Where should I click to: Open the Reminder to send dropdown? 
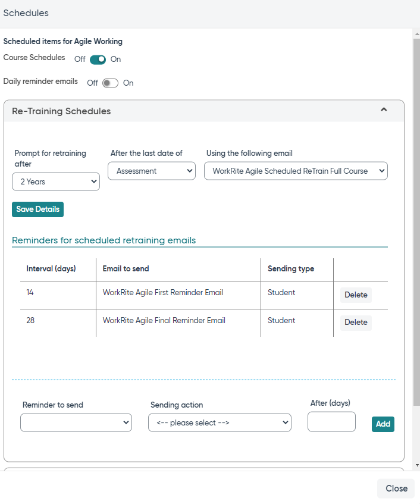tap(76, 422)
